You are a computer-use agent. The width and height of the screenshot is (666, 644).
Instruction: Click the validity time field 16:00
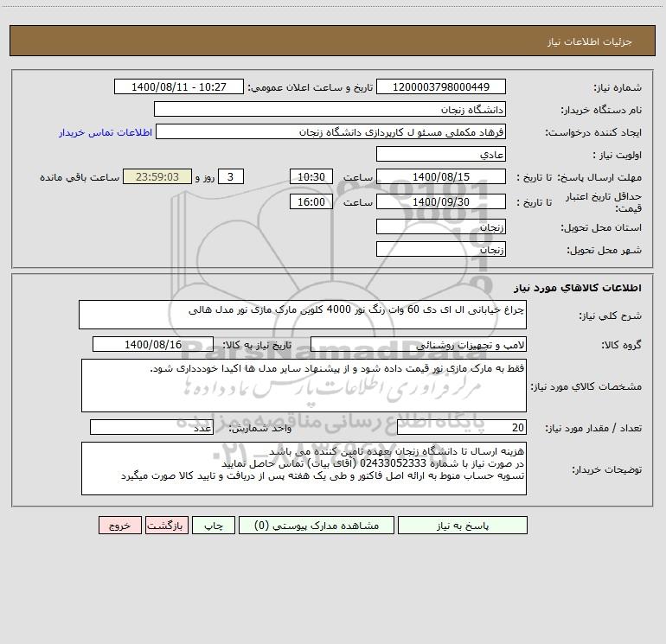311,201
